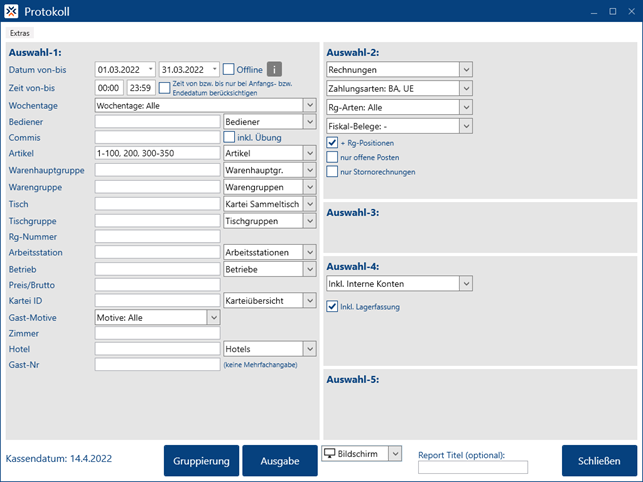Click the monitor icon in Bildschirm output selector

click(x=331, y=453)
